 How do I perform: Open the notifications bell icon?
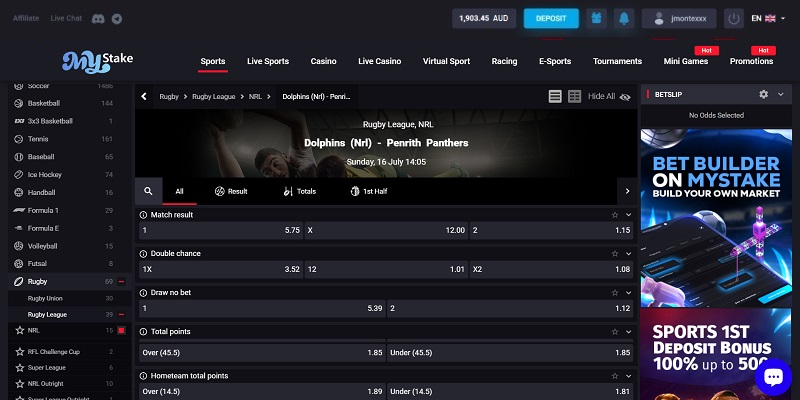[624, 18]
